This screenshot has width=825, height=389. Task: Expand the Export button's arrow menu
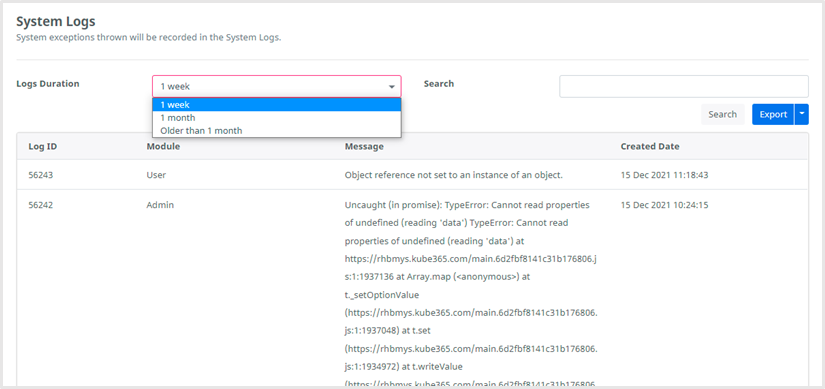[801, 114]
